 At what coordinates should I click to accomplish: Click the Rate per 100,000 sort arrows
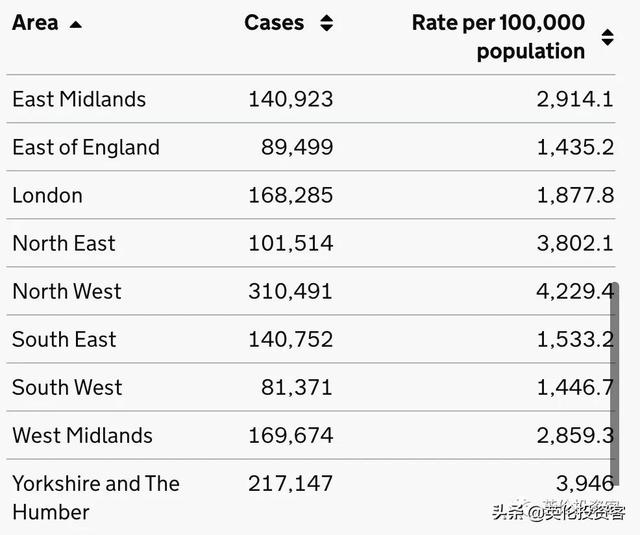pos(607,37)
